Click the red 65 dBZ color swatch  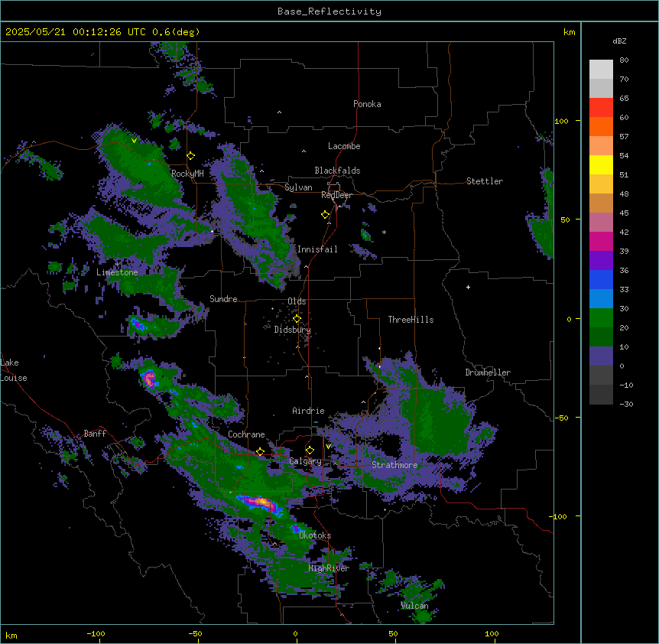[601, 108]
